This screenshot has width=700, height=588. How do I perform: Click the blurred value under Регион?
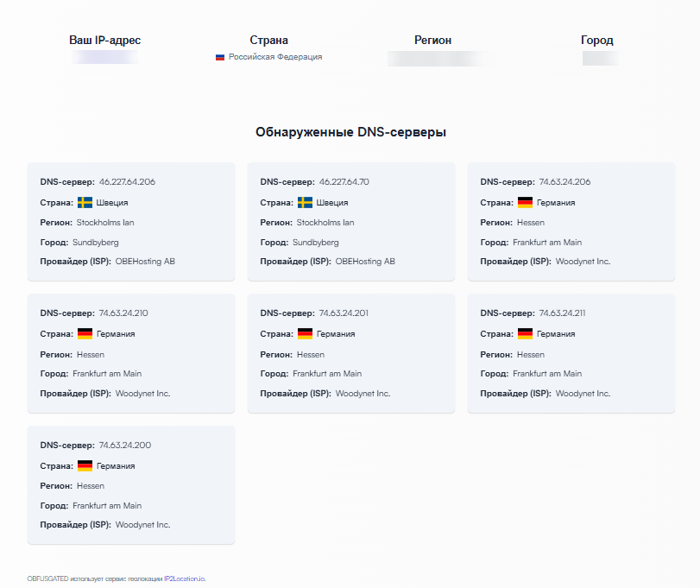[439, 59]
